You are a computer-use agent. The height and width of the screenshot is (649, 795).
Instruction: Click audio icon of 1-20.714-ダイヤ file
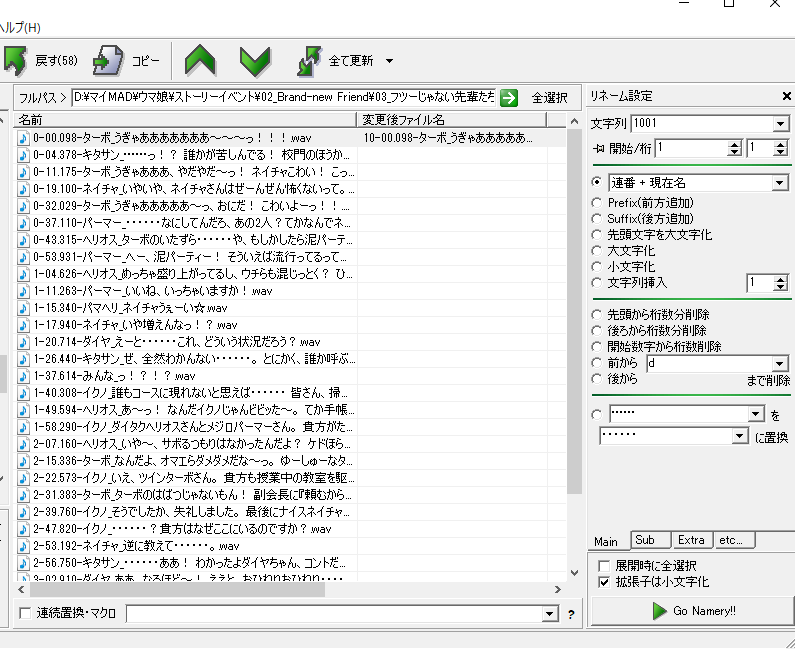click(x=23, y=342)
